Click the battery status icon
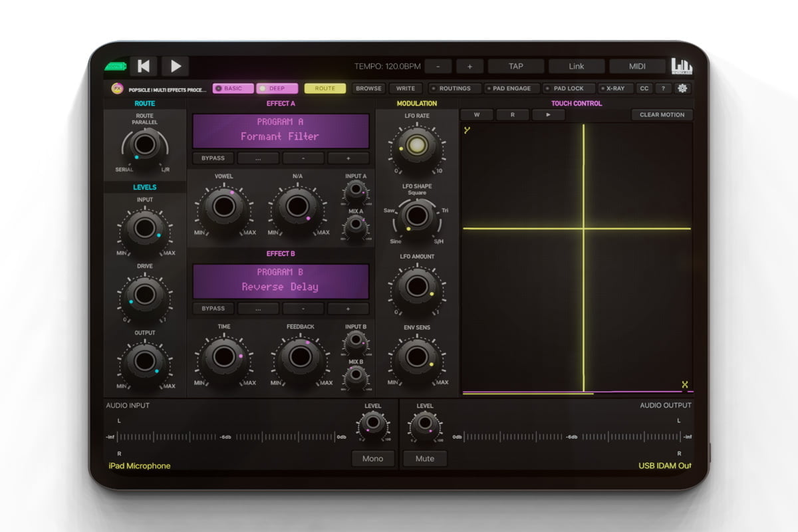798x532 pixels. click(115, 66)
